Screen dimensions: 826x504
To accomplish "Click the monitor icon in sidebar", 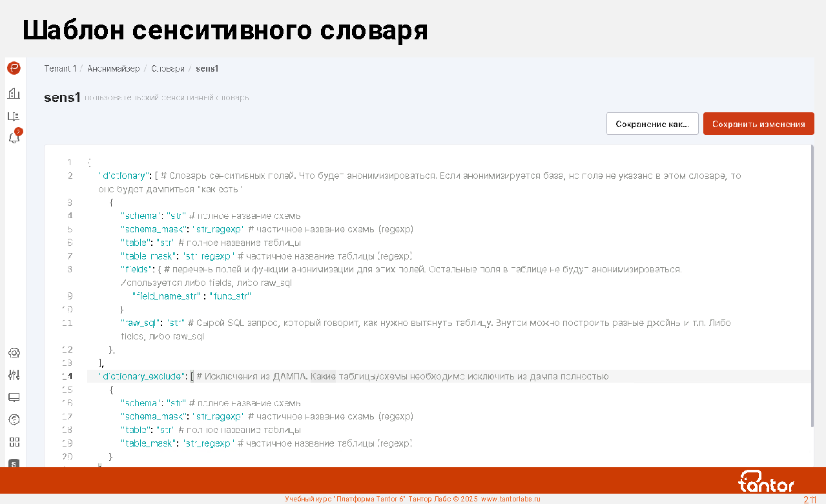I will 14,397.
